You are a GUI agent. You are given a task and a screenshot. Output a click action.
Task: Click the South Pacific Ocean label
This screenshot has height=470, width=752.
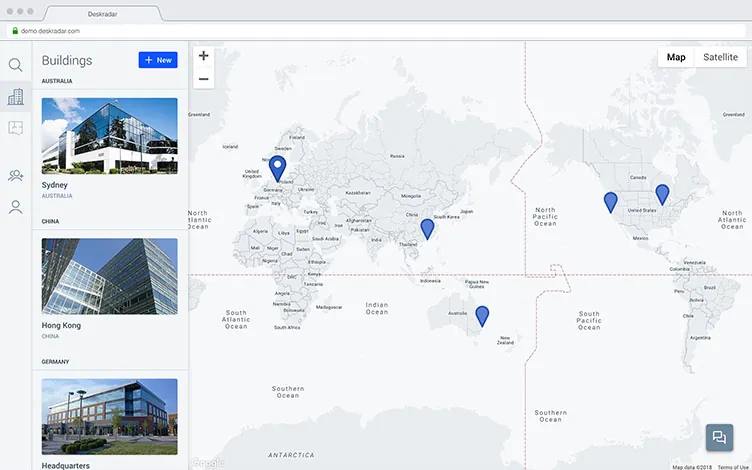pos(589,320)
